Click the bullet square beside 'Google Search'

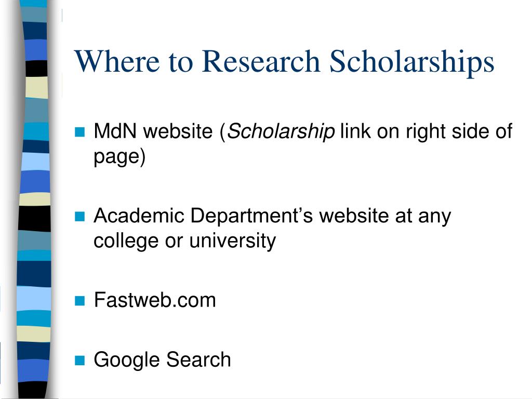(79, 361)
